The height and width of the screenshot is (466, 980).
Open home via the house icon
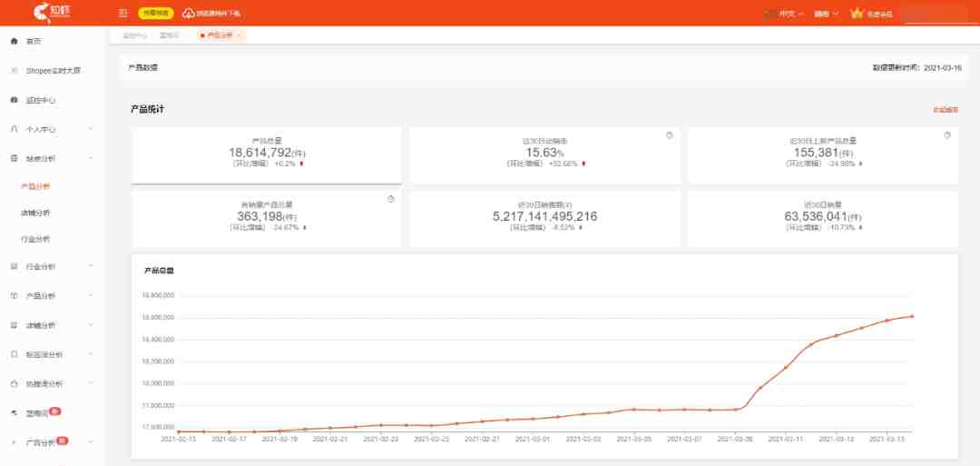tap(14, 41)
